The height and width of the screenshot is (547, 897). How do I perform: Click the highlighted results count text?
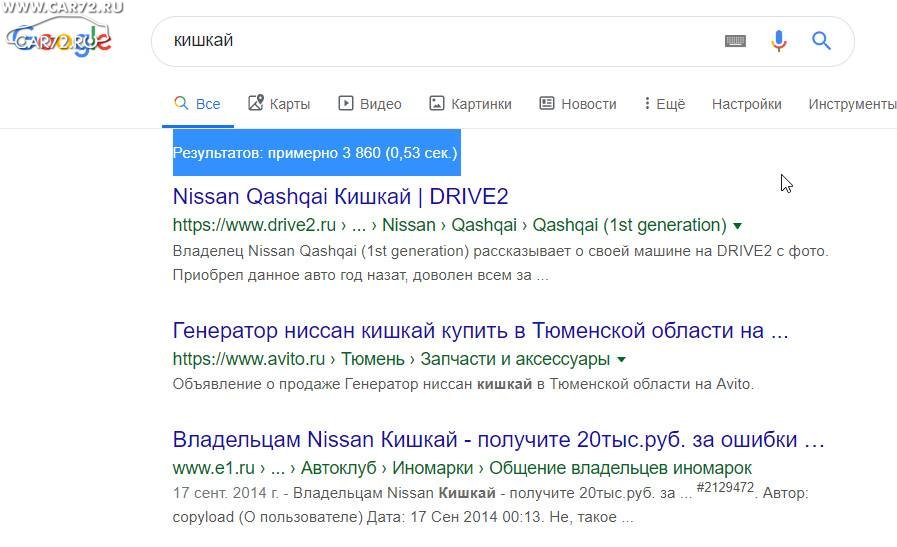tap(315, 153)
